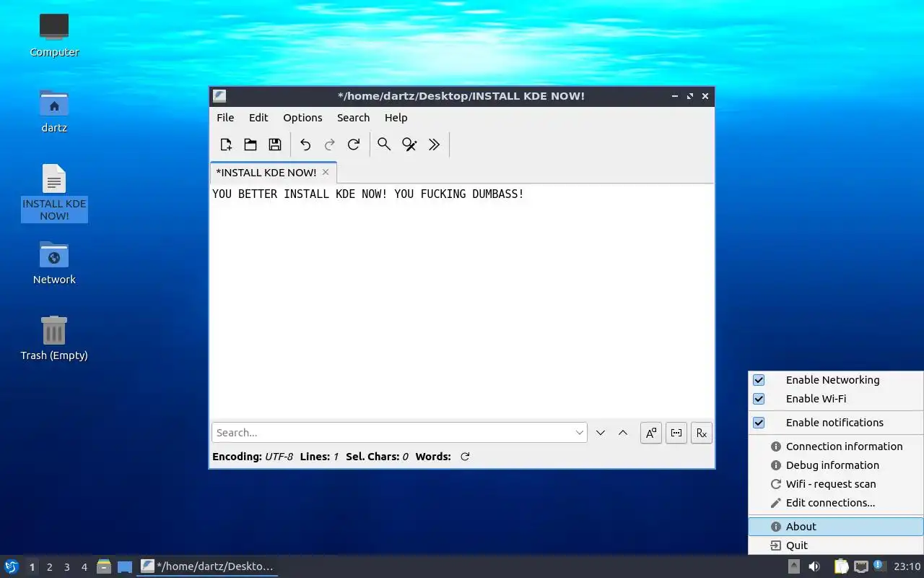Click the editor window menu icon in titlebar
The image size is (924, 578).
[219, 96]
